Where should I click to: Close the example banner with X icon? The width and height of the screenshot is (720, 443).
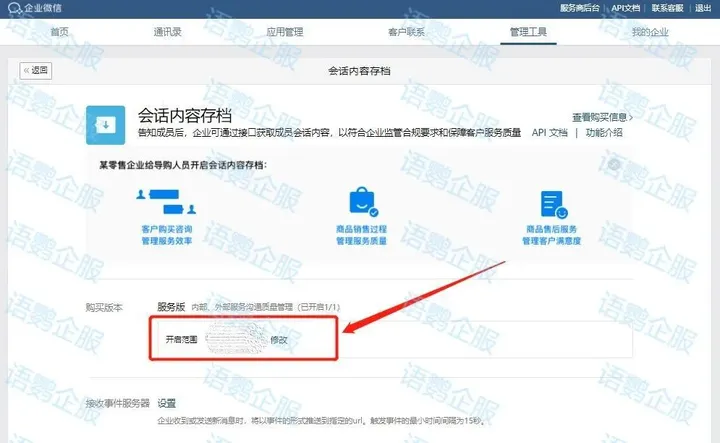[613, 165]
